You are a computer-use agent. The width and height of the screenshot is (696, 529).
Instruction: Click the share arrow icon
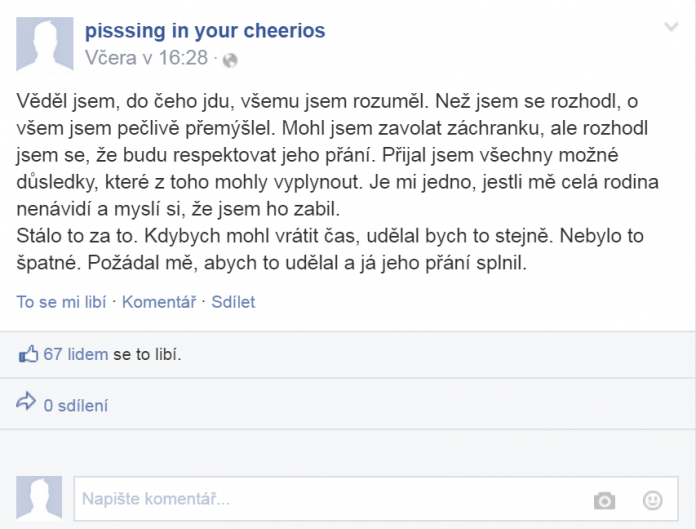pyautogui.click(x=26, y=403)
